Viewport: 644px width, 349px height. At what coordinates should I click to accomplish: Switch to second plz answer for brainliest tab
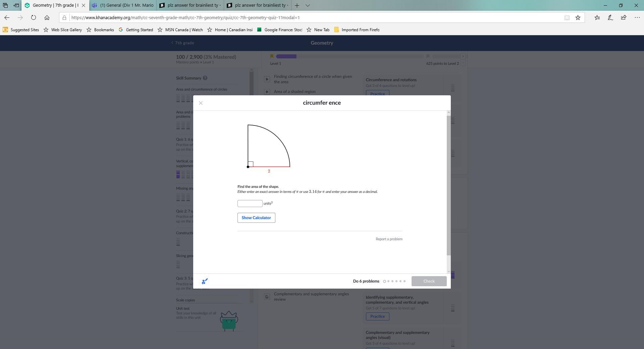click(x=258, y=5)
